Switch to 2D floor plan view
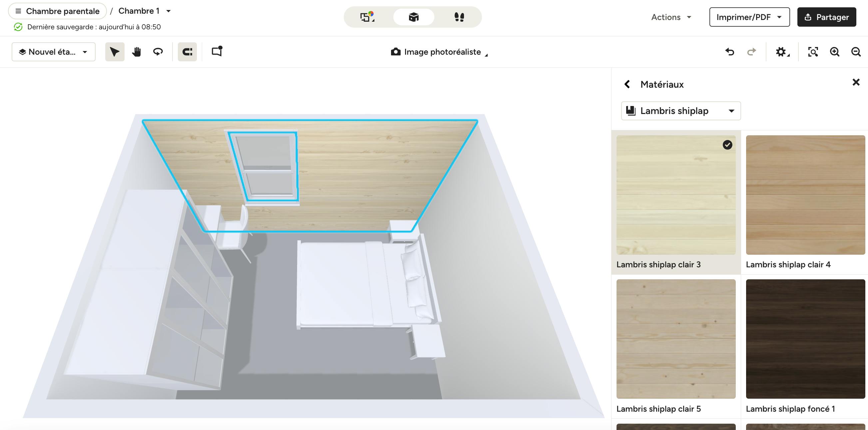Screen dimensions: 868x430 click(367, 17)
